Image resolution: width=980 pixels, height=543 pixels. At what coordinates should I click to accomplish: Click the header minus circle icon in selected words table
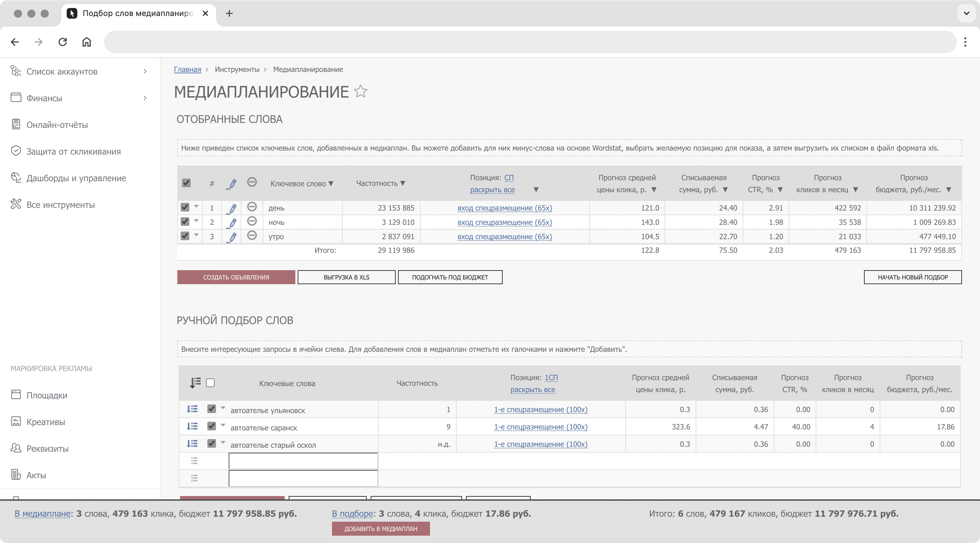click(x=252, y=182)
